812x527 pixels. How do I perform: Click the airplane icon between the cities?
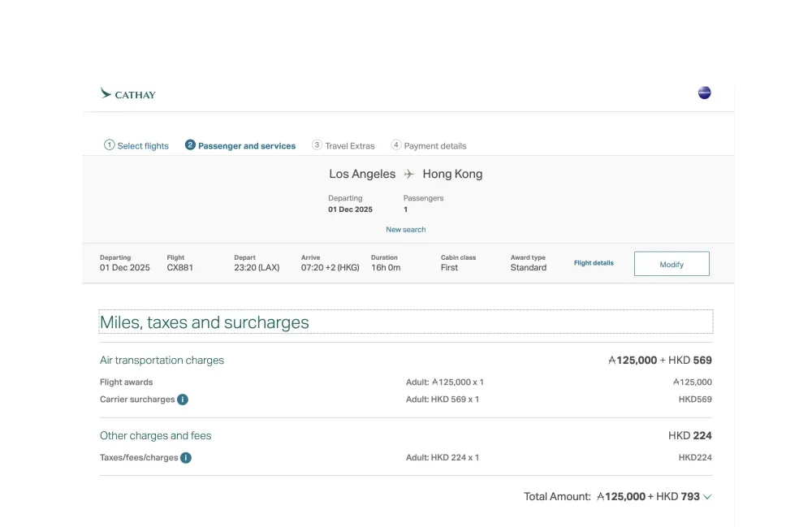(409, 175)
